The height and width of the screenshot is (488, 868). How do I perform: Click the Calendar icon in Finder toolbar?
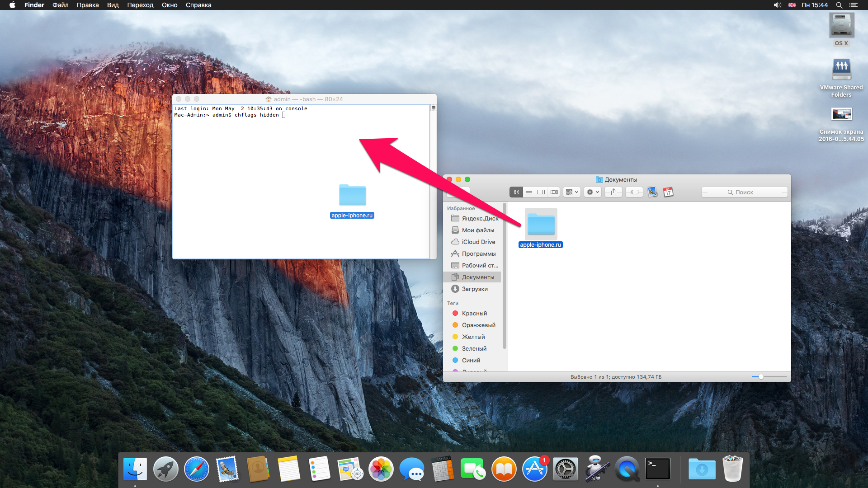669,192
